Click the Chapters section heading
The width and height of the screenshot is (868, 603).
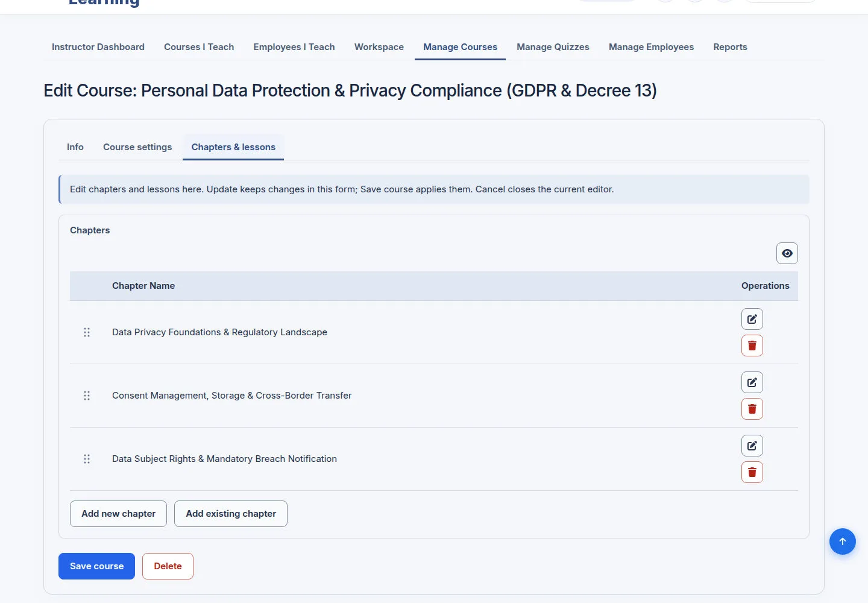[x=90, y=230]
